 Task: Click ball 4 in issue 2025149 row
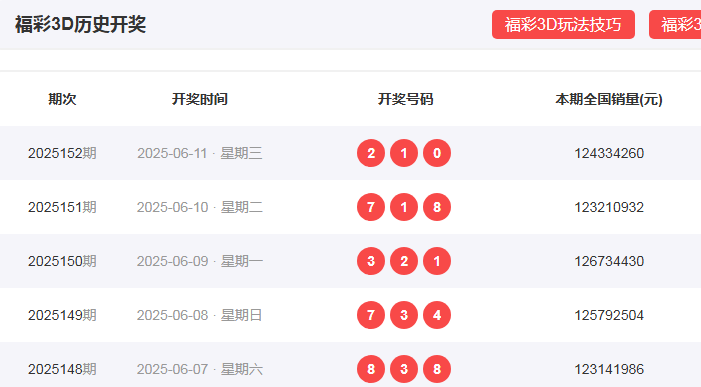(x=437, y=315)
